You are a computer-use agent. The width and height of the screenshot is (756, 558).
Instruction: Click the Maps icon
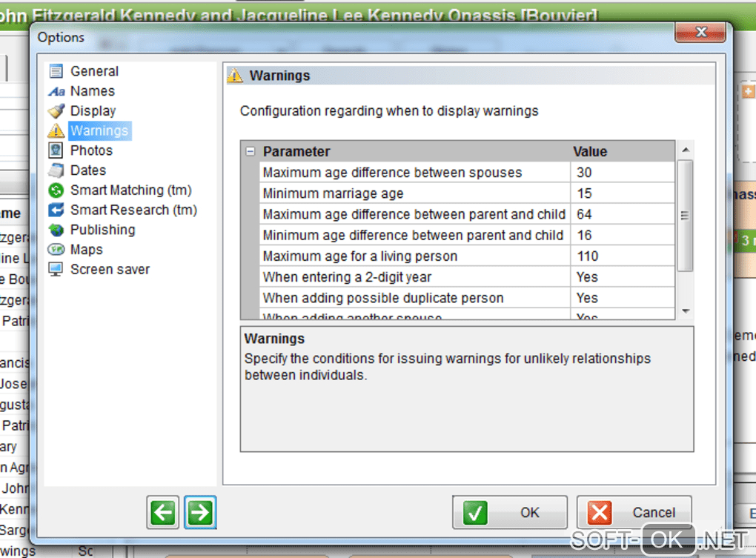point(56,250)
